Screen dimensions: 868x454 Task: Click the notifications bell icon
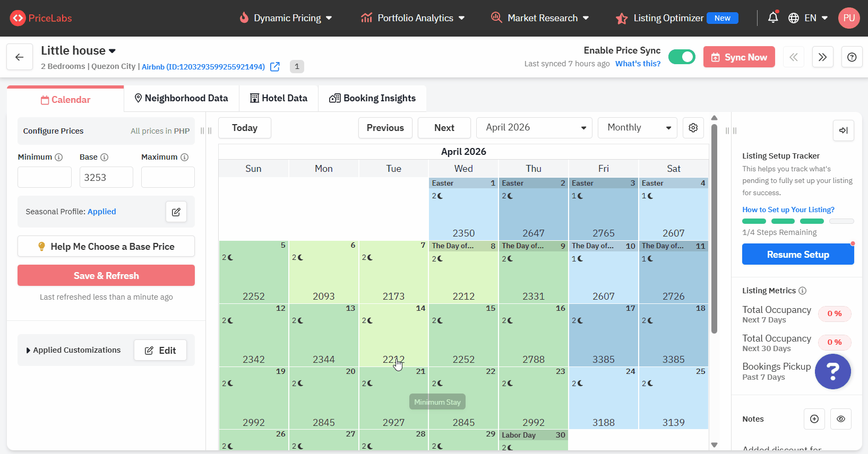[773, 18]
